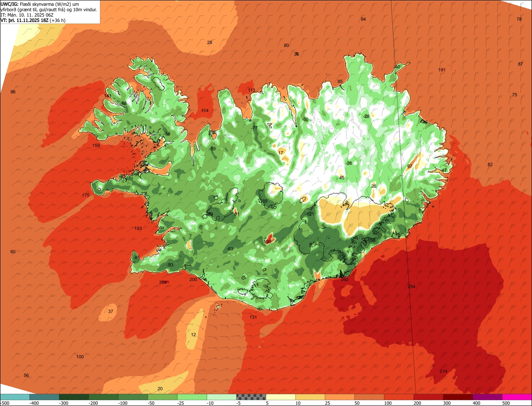The width and height of the screenshot is (532, 406).
Task: Click the valid time 'VT: þri. 11.11.2025 18Z (+36 h)'
Action: [x=33, y=20]
